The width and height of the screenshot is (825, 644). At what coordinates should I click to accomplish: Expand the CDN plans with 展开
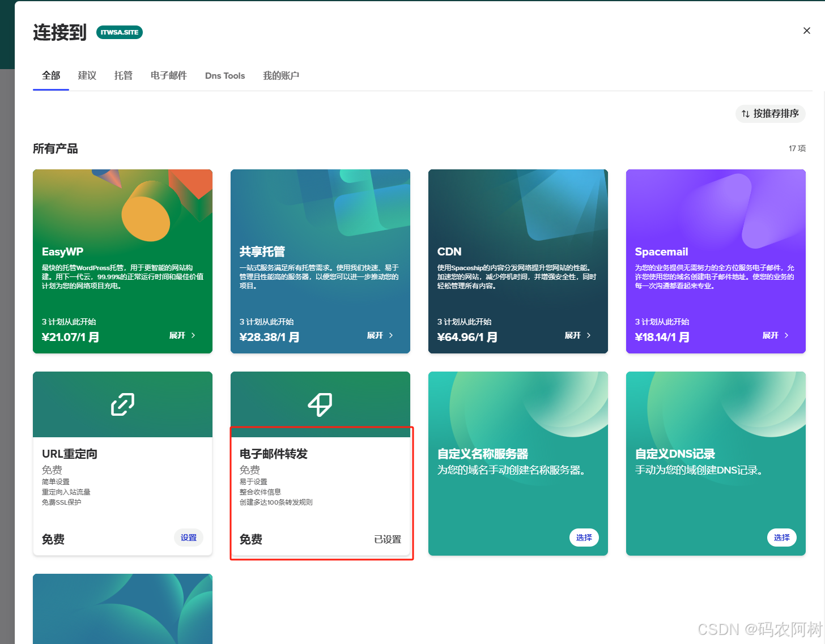[578, 335]
